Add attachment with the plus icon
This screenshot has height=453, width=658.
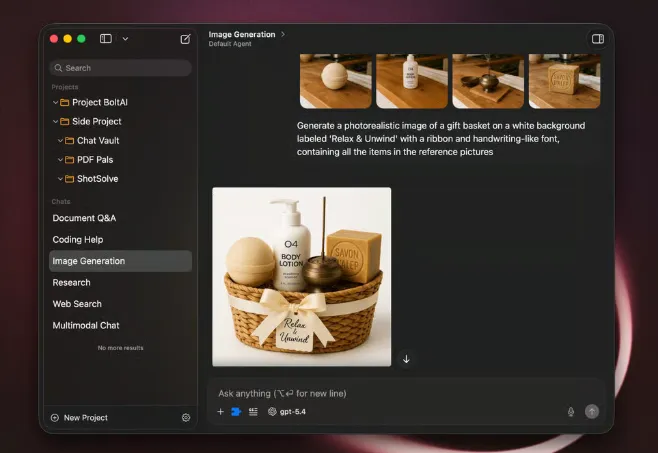click(x=220, y=412)
